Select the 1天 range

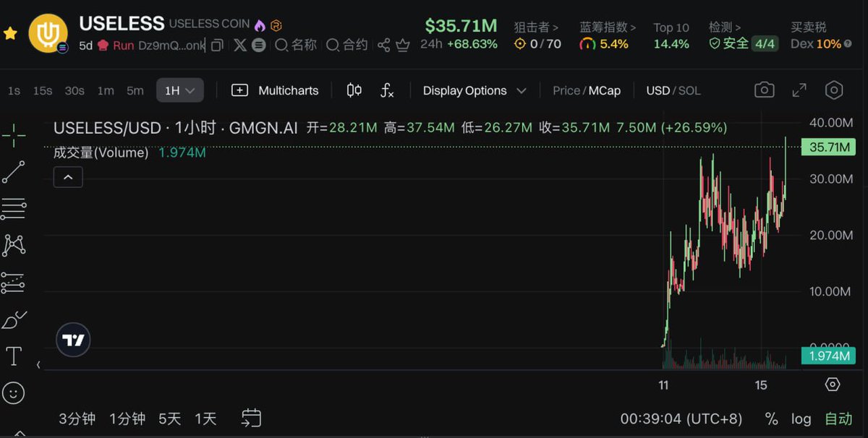pos(205,418)
